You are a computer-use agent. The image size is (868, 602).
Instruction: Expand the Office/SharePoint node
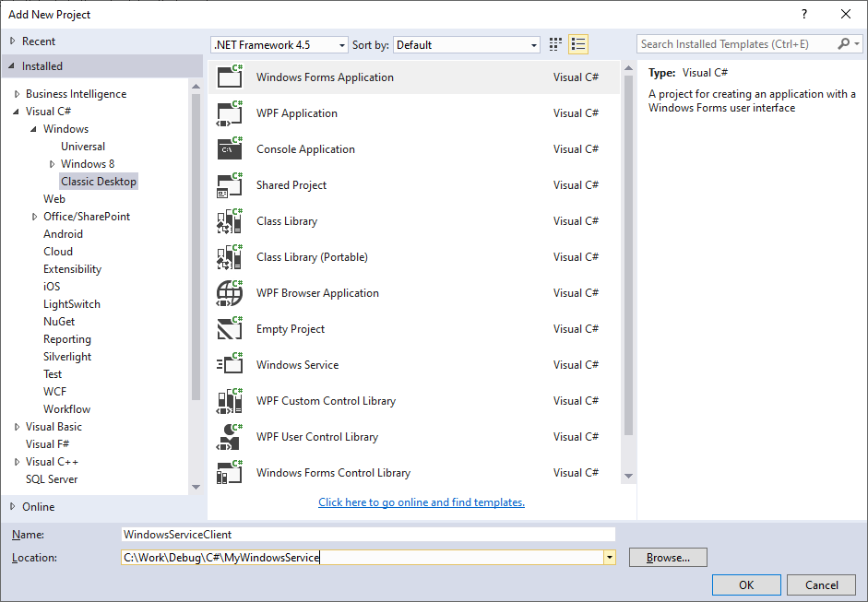coord(34,217)
